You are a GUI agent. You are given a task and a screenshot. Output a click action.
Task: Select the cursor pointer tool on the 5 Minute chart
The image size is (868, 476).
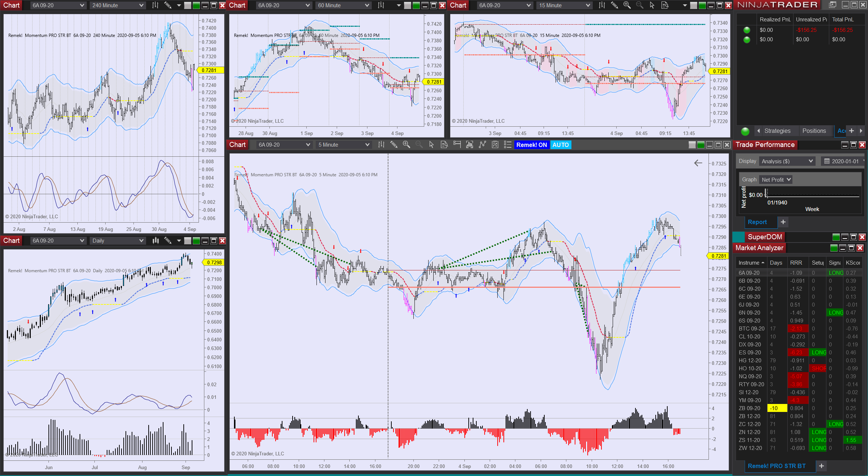(431, 145)
